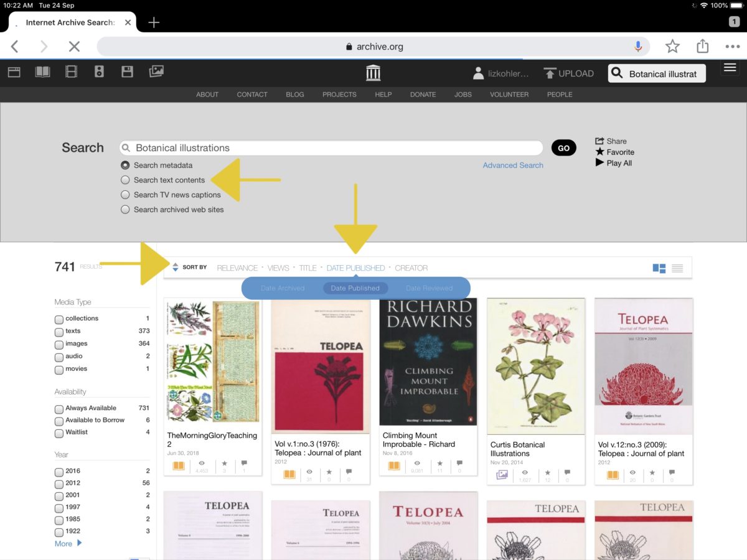Open the browser three-dot menu
747x560 pixels.
point(732,47)
